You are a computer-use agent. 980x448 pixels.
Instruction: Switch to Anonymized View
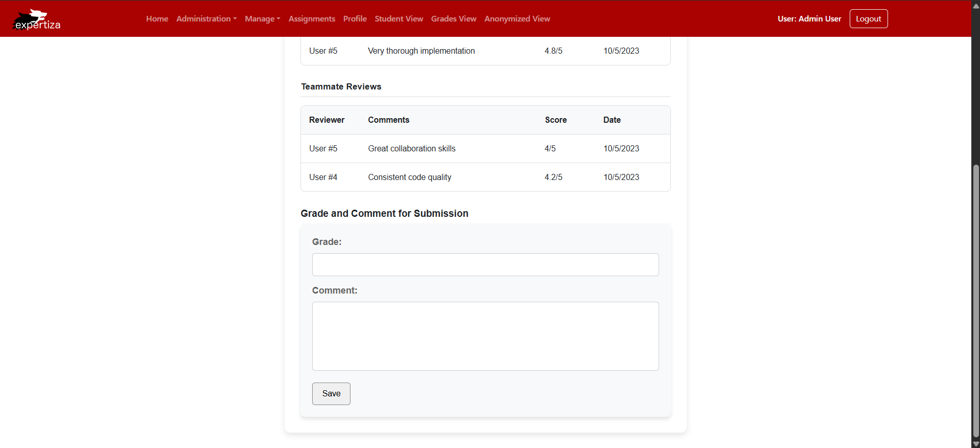[x=517, y=19]
